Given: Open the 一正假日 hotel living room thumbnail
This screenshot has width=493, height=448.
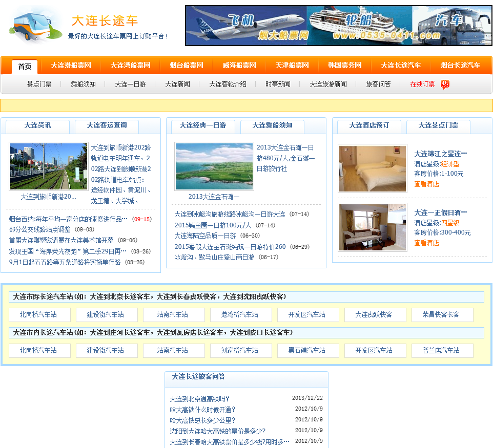Looking at the screenshot, I should (373, 227).
